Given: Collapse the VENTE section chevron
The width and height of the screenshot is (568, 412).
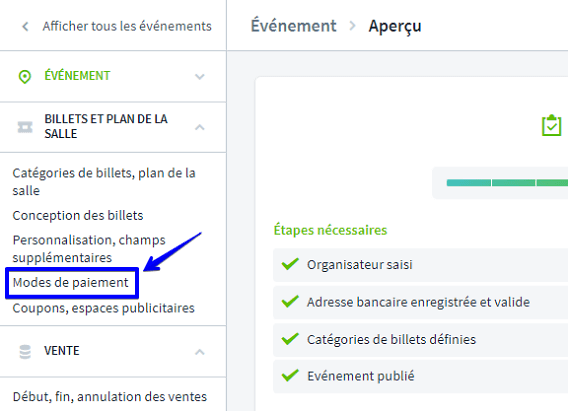Looking at the screenshot, I should point(200,352).
